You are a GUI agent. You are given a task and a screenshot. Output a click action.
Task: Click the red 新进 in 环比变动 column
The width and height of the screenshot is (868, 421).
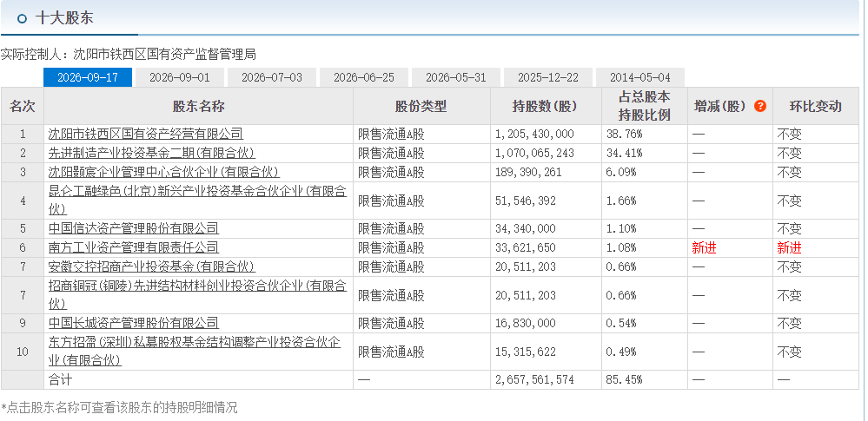790,248
